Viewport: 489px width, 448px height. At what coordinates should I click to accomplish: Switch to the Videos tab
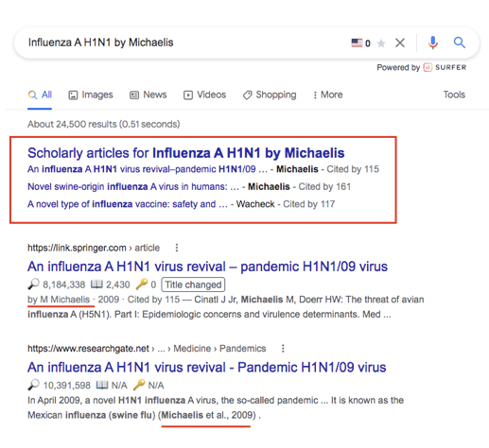204,95
